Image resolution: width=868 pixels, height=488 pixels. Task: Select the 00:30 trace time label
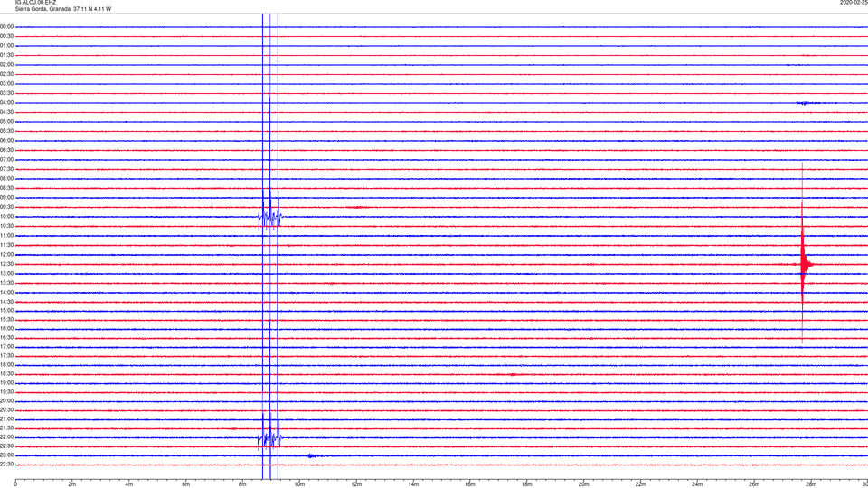[x=6, y=36]
